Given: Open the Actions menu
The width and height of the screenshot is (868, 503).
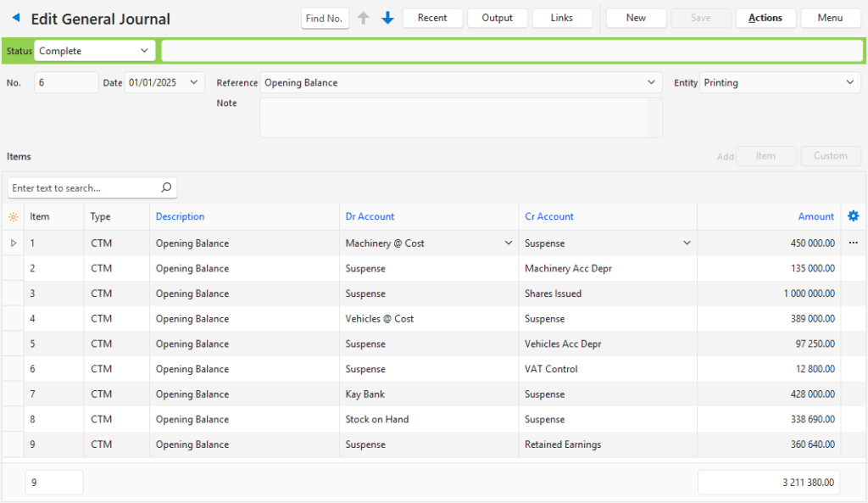Looking at the screenshot, I should (x=765, y=18).
